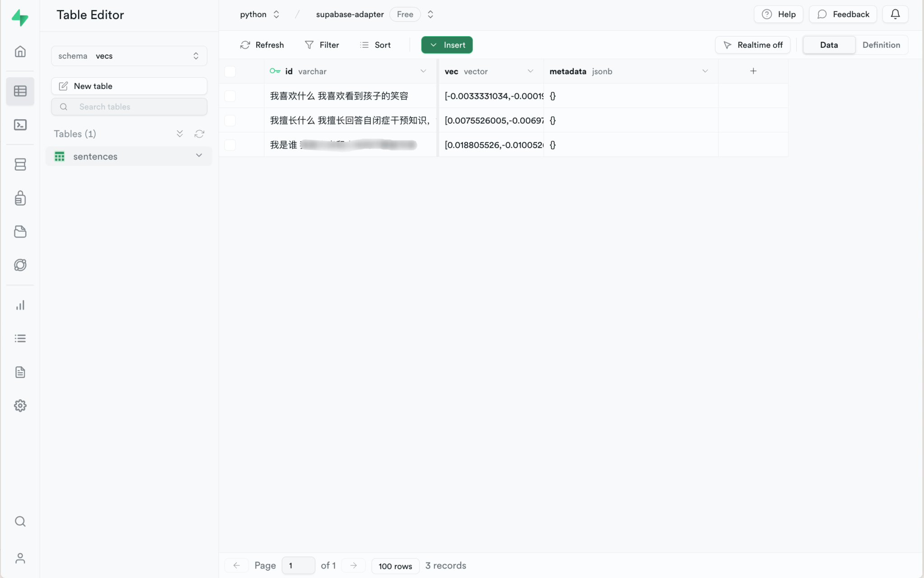
Task: Open the Reports bar chart icon
Action: click(x=20, y=305)
